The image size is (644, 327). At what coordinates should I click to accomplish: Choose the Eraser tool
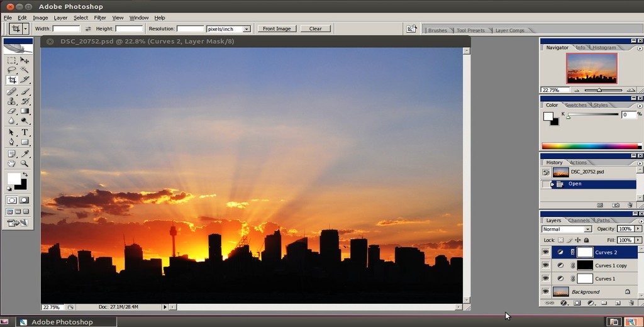click(x=12, y=111)
